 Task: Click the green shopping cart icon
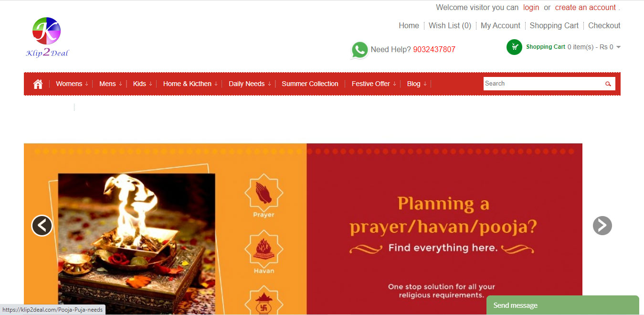[x=514, y=47]
